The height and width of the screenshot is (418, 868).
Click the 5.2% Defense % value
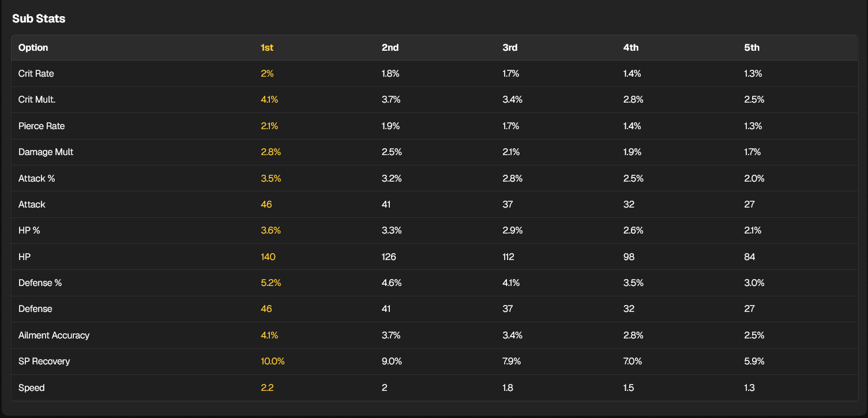click(271, 283)
